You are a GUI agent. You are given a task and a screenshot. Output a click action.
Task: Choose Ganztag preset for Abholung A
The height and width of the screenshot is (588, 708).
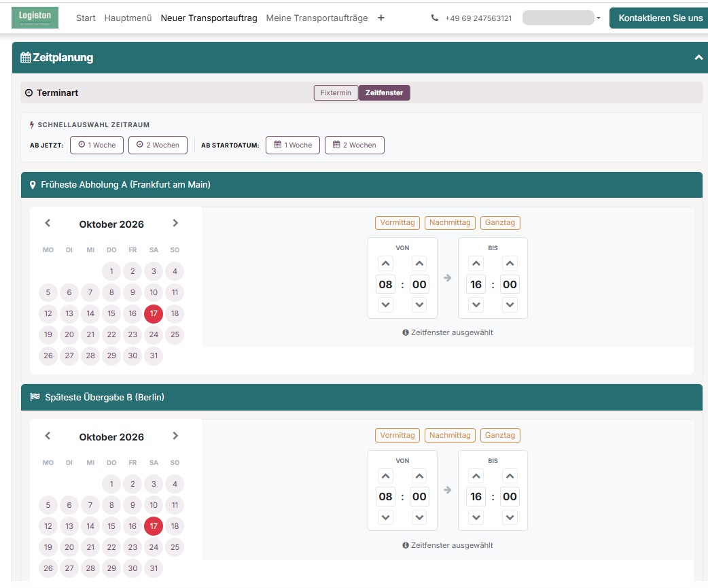pyautogui.click(x=500, y=223)
